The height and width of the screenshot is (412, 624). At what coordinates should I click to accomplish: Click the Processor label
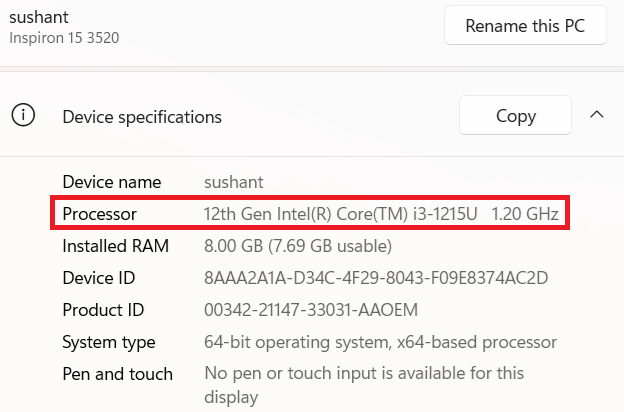coord(99,214)
